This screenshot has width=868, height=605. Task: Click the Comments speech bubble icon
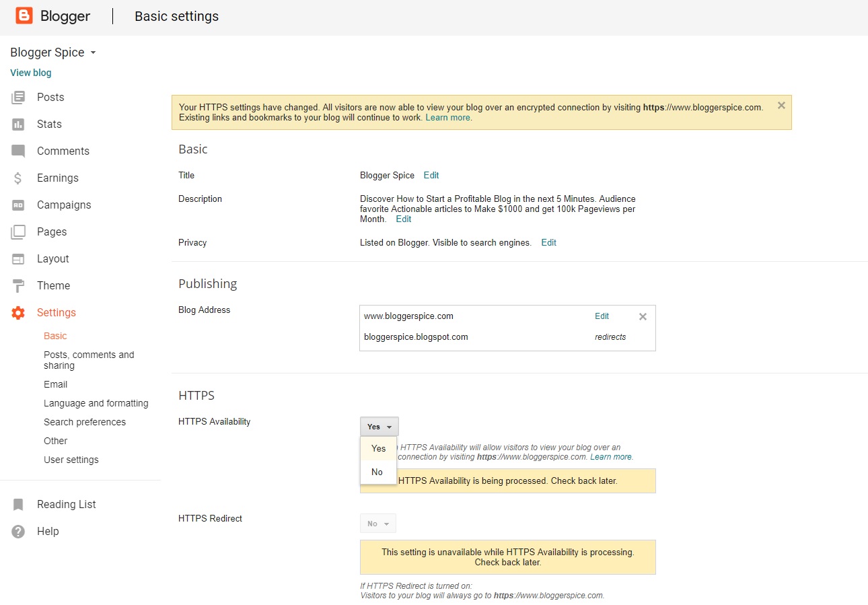[x=18, y=151]
